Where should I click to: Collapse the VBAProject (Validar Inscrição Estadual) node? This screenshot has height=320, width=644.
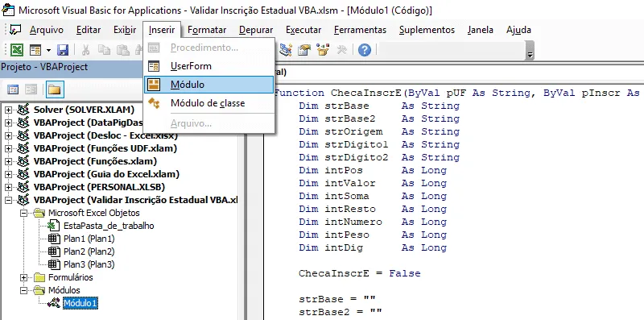pos(9,200)
